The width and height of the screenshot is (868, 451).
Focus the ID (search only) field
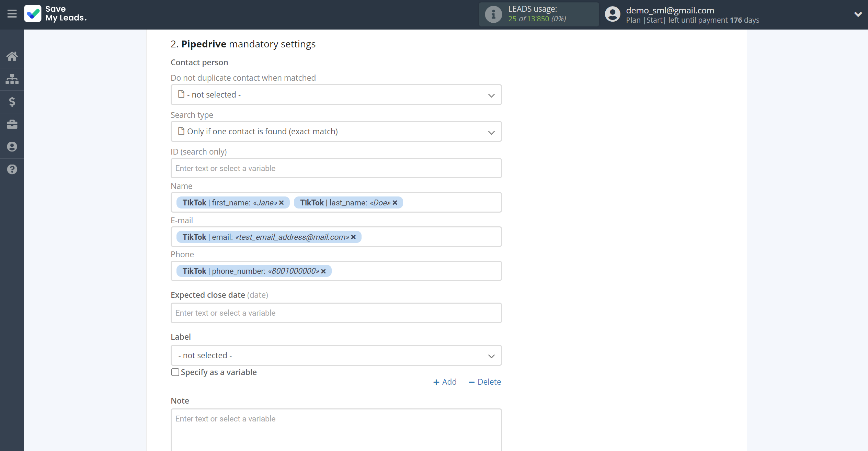click(x=336, y=168)
